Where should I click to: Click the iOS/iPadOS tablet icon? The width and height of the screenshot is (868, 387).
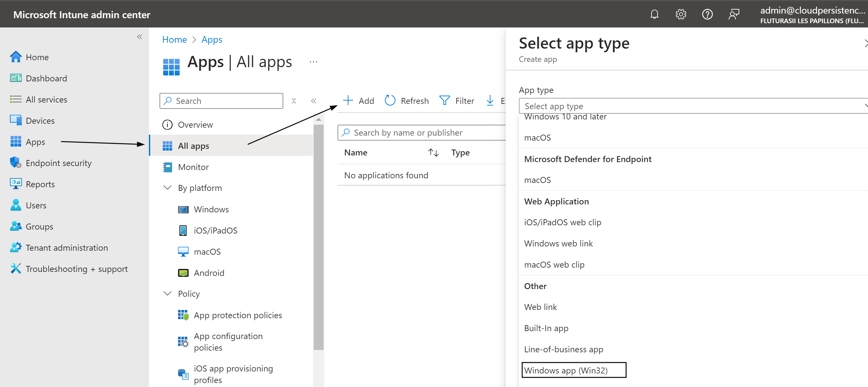(x=183, y=231)
